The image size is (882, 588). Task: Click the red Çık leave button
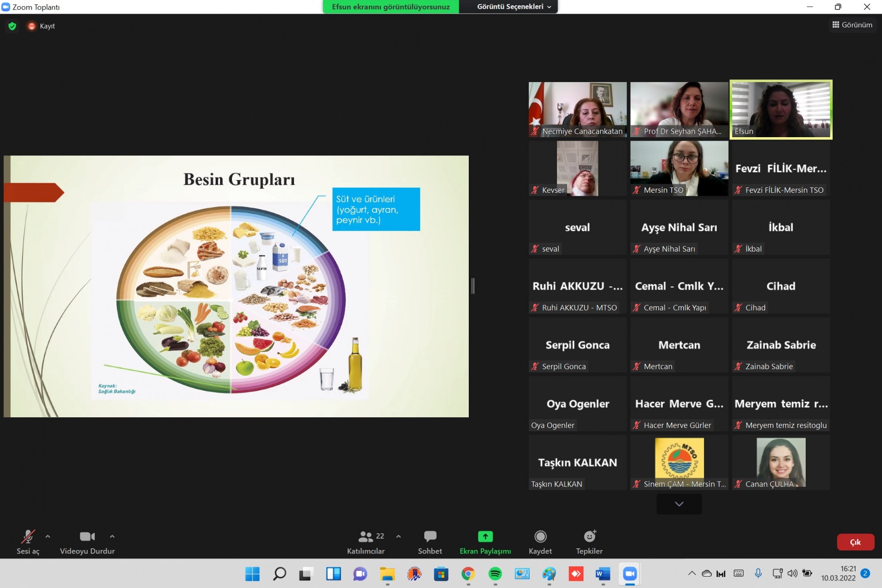[x=855, y=542]
